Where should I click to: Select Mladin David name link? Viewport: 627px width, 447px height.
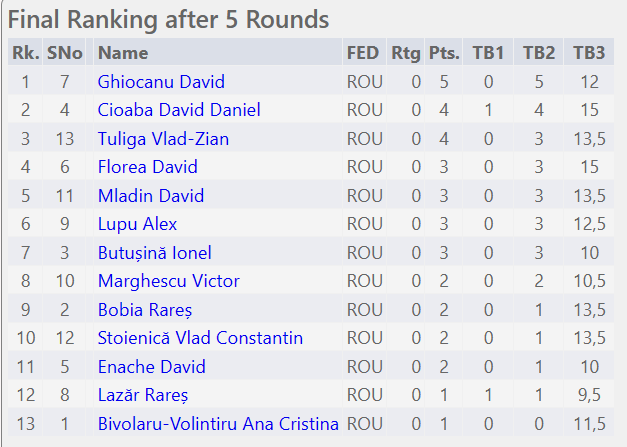click(x=151, y=196)
